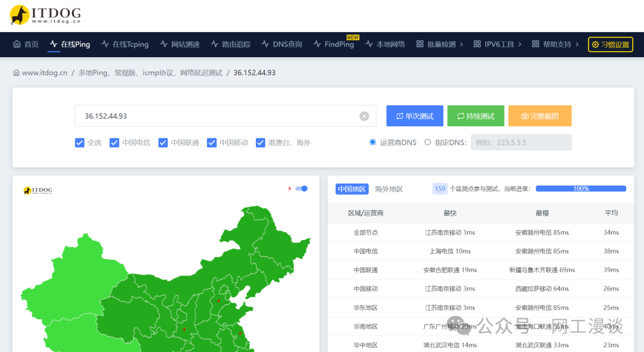
Task: Click the 湖北武汉电信 14ms cell
Action: pyautogui.click(x=450, y=345)
